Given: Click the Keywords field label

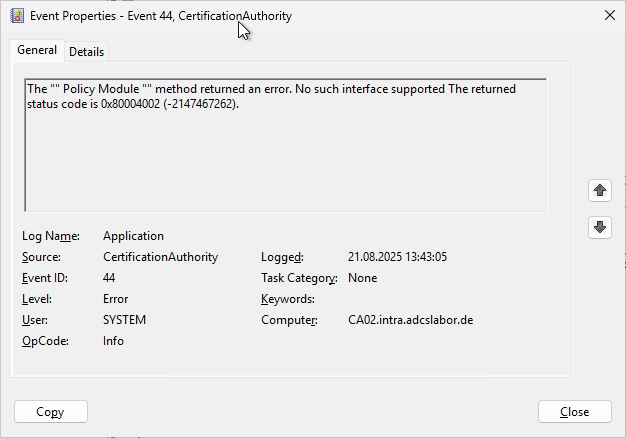Looking at the screenshot, I should coord(287,299).
